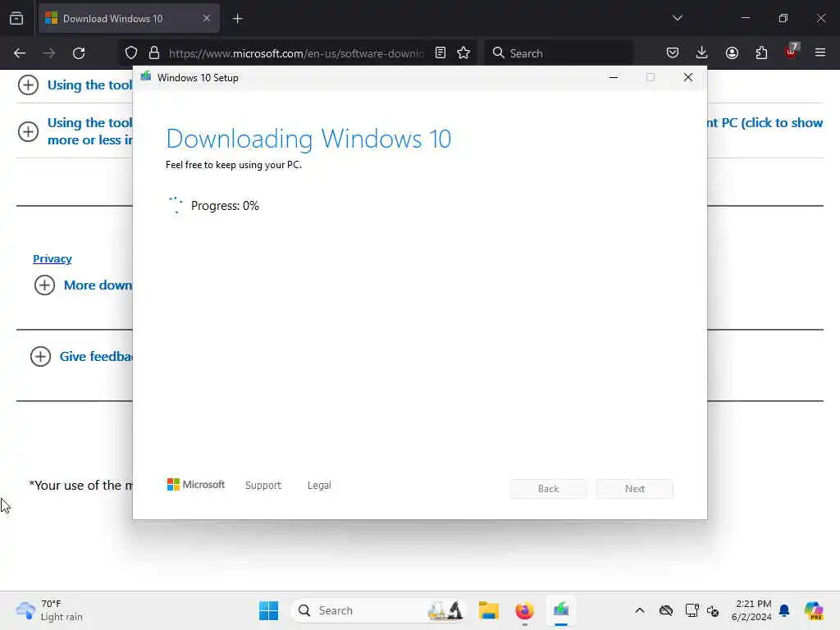
Task: Open network display tray icon
Action: 692,610
